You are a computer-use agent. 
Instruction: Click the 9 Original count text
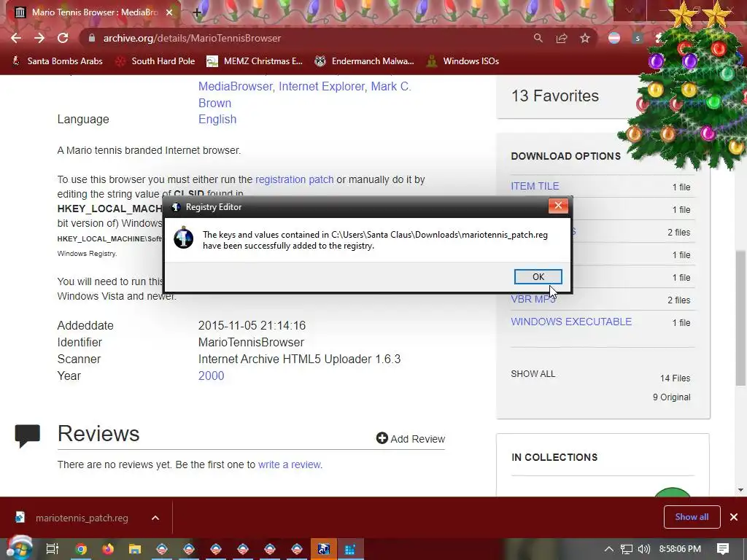[671, 397]
